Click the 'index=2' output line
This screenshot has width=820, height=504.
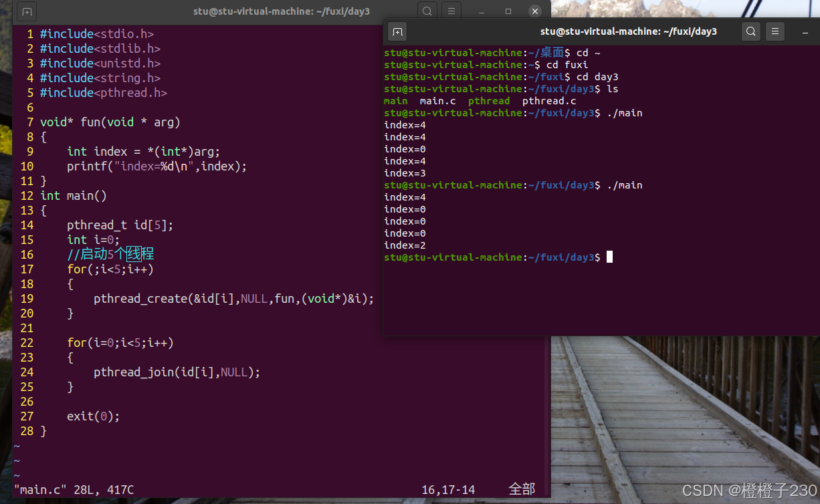coord(405,245)
